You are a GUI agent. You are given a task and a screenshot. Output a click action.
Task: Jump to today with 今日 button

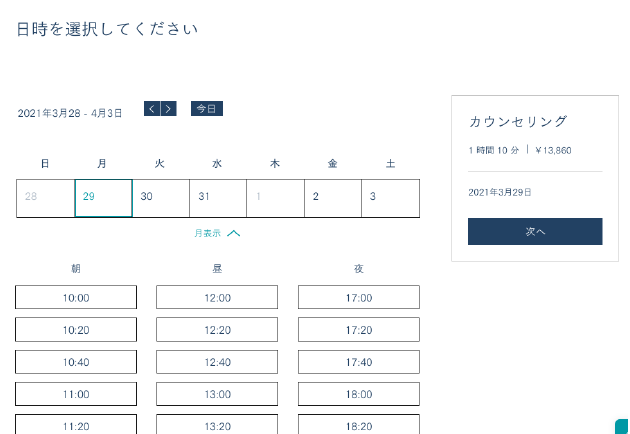[206, 109]
